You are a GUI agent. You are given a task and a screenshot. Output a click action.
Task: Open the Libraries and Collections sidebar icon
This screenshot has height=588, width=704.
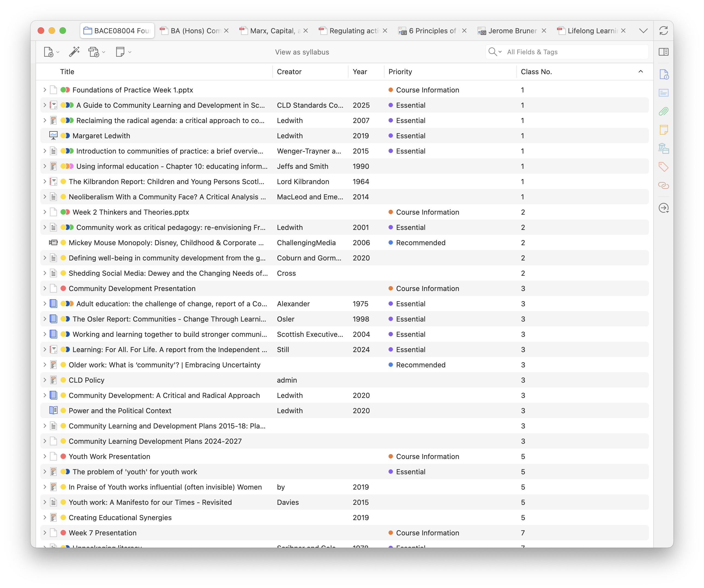pyautogui.click(x=663, y=148)
